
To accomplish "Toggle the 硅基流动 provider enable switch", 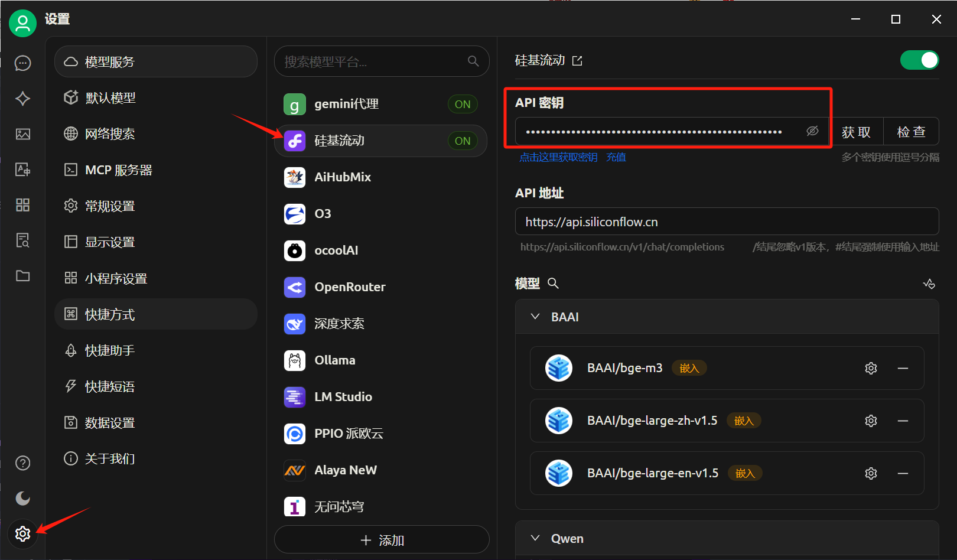I will click(919, 60).
